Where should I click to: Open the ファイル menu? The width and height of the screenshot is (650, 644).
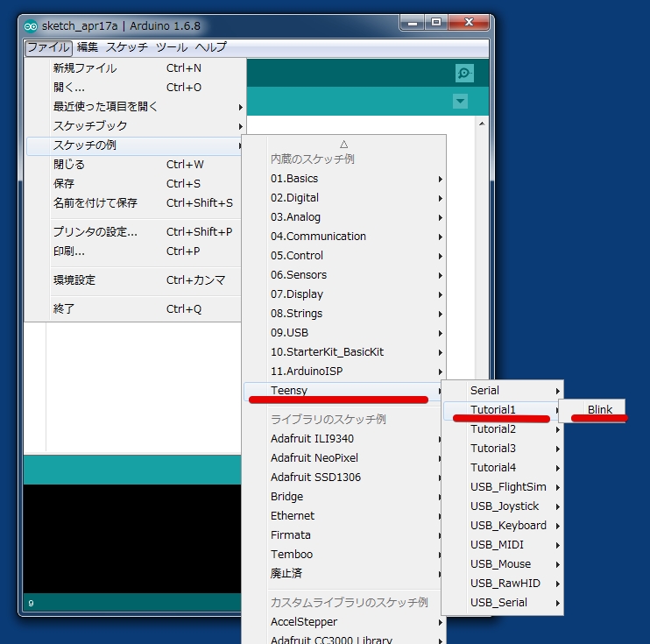tap(48, 47)
